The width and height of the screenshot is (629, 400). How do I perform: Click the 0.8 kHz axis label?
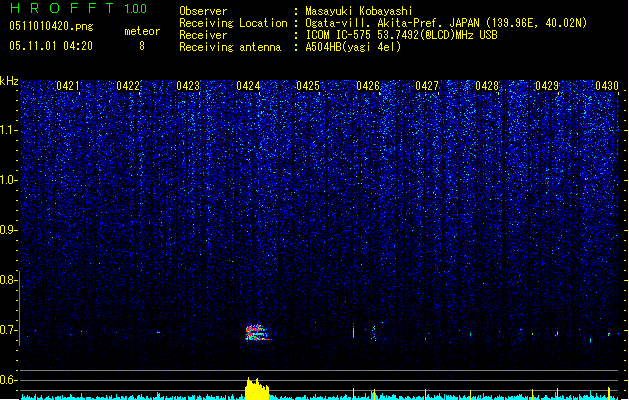click(x=8, y=280)
